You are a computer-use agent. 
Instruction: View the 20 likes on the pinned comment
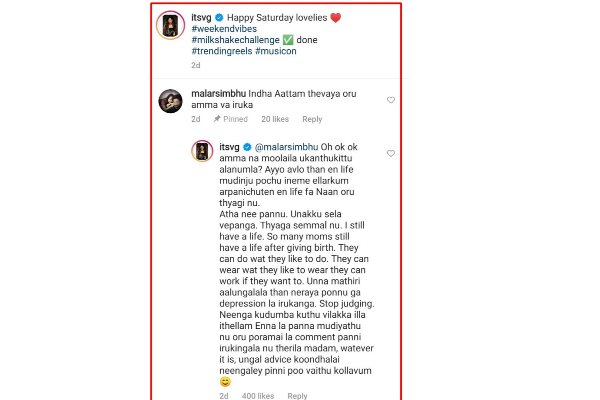[273, 119]
